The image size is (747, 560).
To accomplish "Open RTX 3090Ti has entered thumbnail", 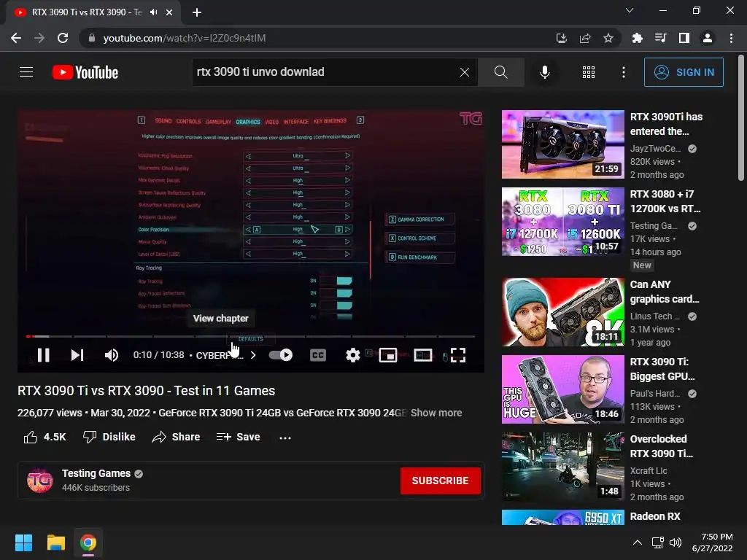I will 562,144.
